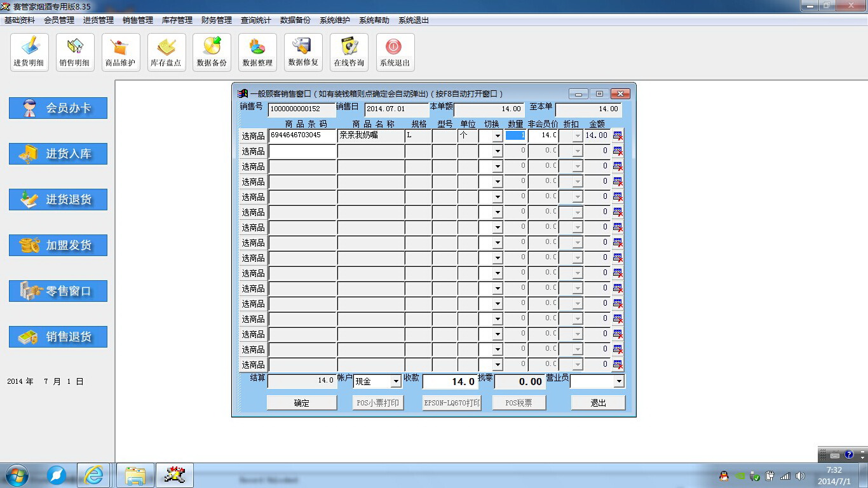
Task: Select the 数量 field of 亲亲我奶嘴 row
Action: point(515,135)
